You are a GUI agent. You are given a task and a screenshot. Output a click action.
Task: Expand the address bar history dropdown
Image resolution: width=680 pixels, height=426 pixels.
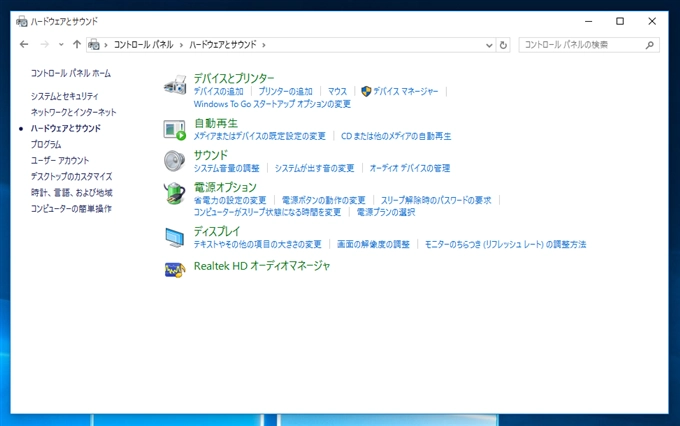click(x=489, y=45)
